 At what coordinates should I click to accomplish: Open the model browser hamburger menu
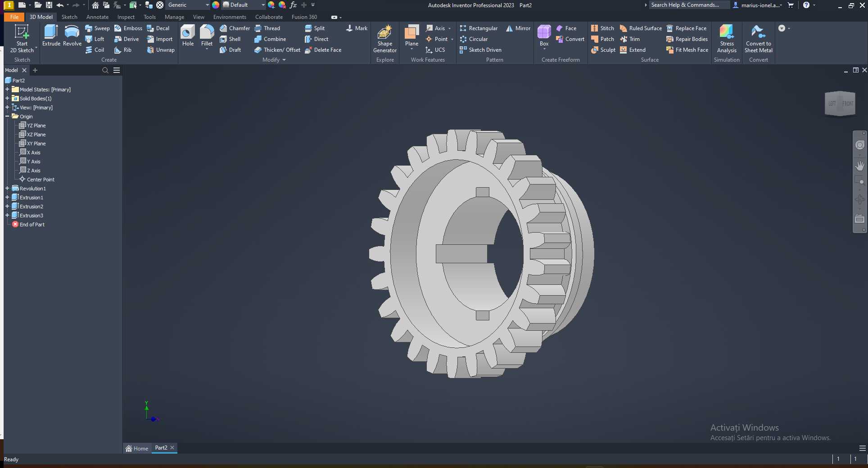pyautogui.click(x=117, y=70)
